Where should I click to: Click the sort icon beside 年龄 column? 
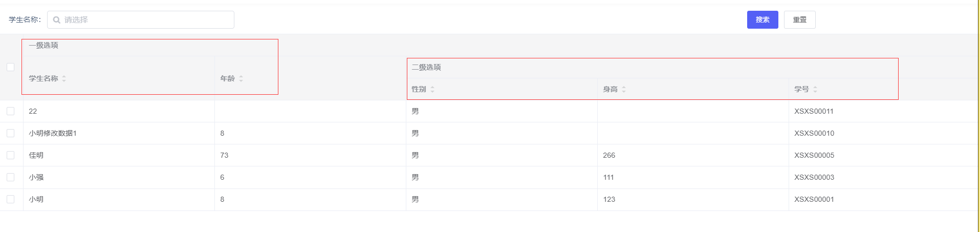[x=241, y=79]
